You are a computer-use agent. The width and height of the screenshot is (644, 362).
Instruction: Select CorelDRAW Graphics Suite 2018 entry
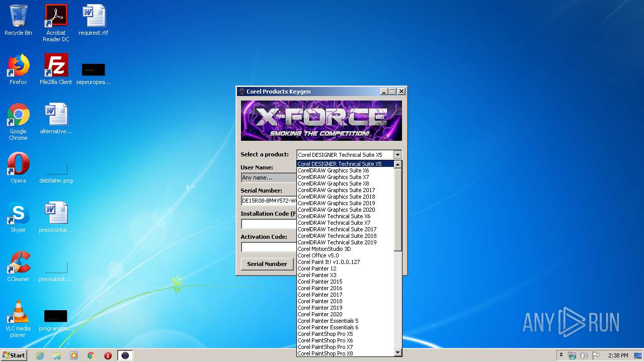(x=345, y=197)
